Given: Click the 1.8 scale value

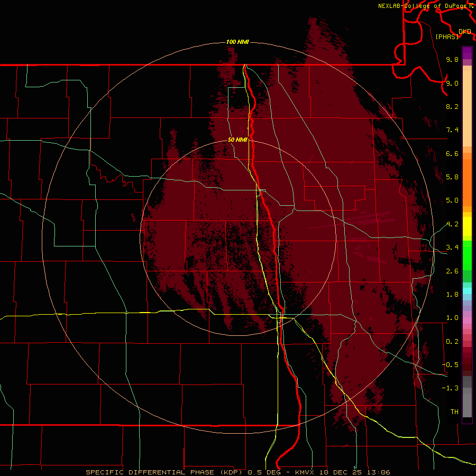Looking at the screenshot, I should 452,295.
